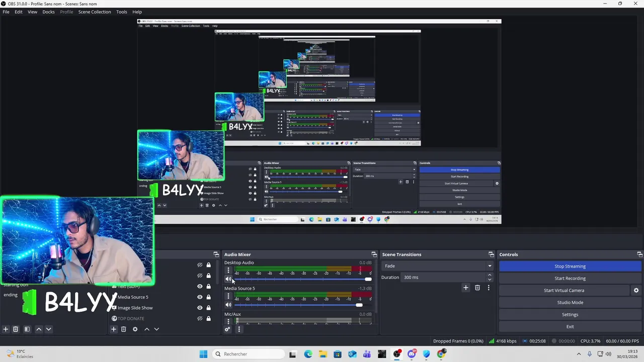This screenshot has height=362, width=644.
Task: Remove selected scene with the trash icon
Action: (16, 329)
